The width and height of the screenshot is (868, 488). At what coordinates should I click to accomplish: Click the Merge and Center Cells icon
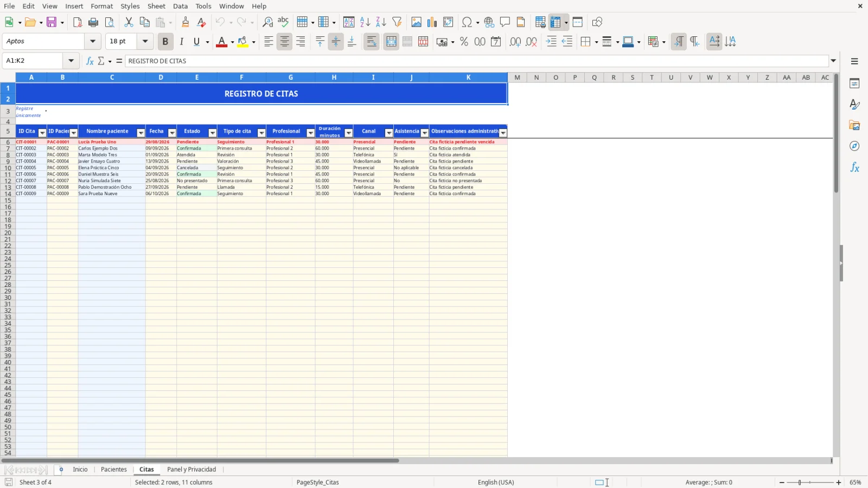391,41
